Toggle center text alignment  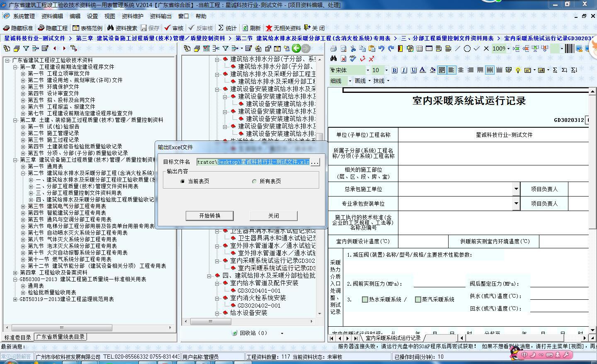pyautogui.click(x=461, y=70)
